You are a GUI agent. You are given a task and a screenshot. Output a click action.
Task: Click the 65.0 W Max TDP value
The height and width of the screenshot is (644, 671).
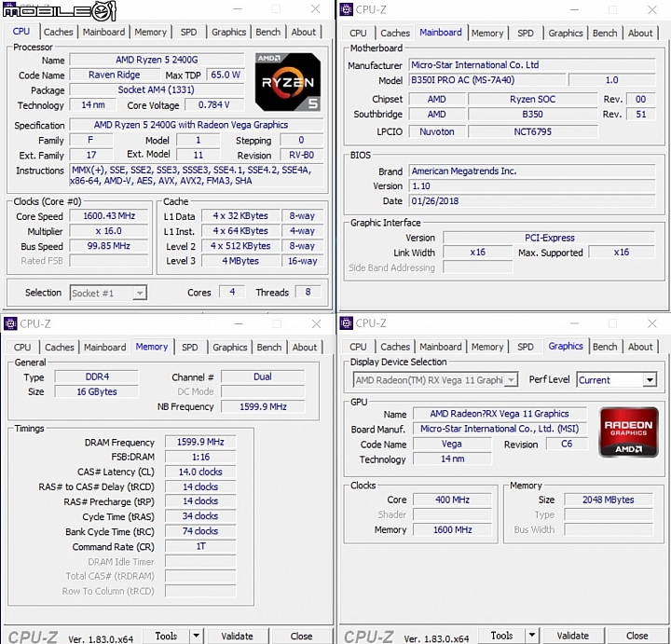[226, 75]
